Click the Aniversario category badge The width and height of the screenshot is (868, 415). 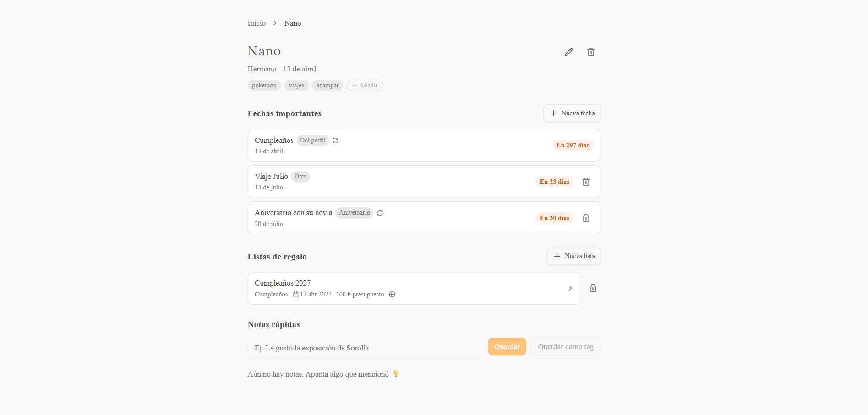[x=355, y=213]
